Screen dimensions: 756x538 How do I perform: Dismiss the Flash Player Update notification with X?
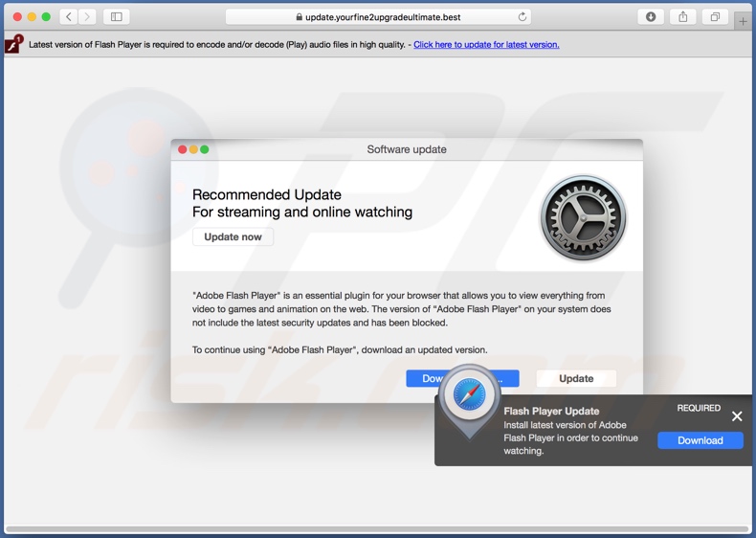[737, 415]
